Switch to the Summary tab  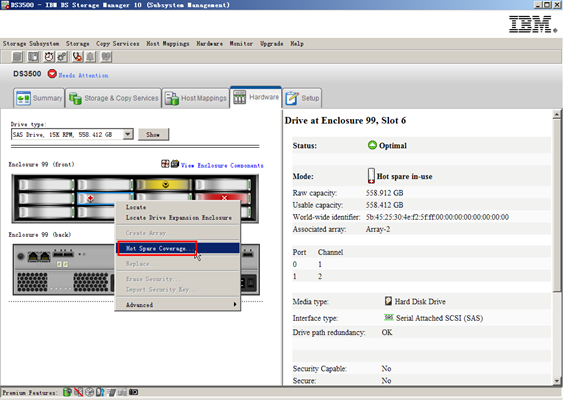pos(39,98)
